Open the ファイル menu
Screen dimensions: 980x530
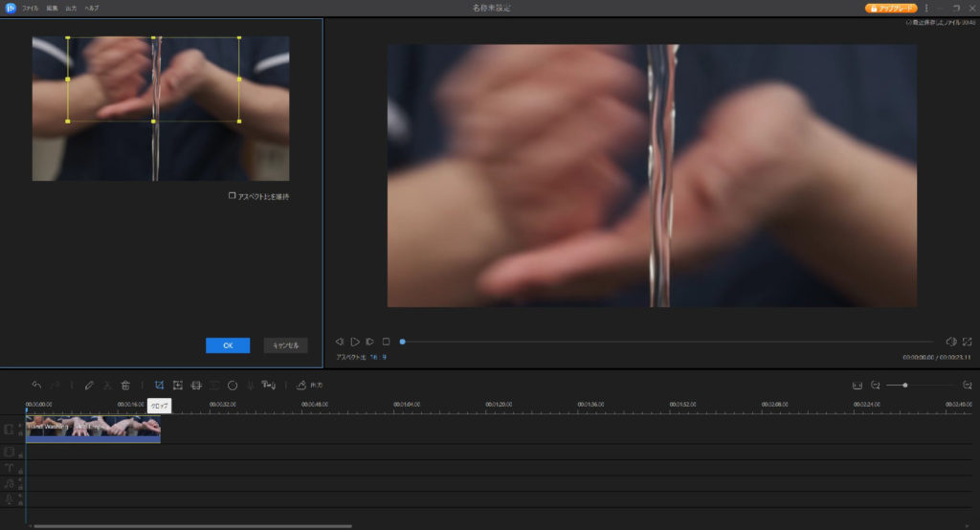30,8
